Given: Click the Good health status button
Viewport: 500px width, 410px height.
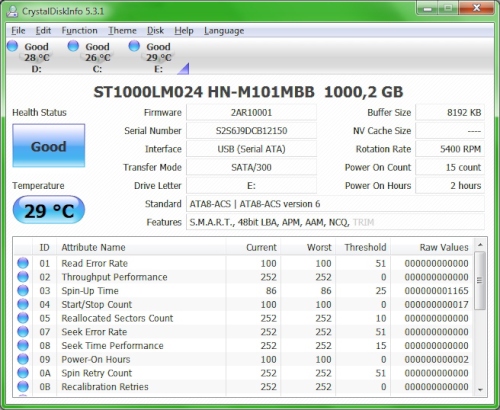Looking at the screenshot, I should tap(49, 146).
